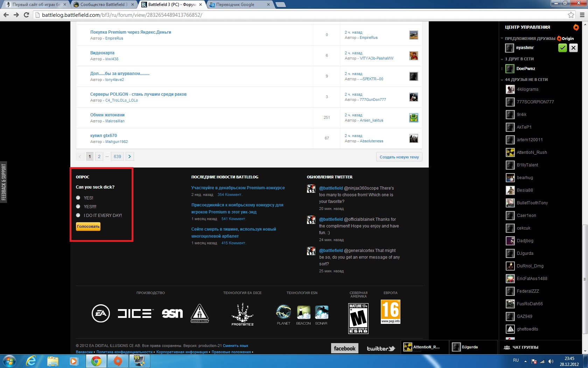Open Origin app from the taskbar
The image size is (588, 368).
click(118, 361)
